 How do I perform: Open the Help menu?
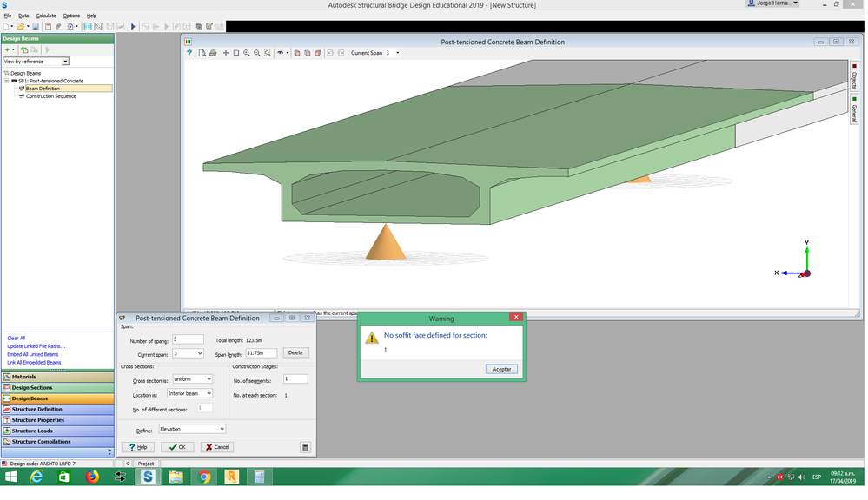coord(92,16)
